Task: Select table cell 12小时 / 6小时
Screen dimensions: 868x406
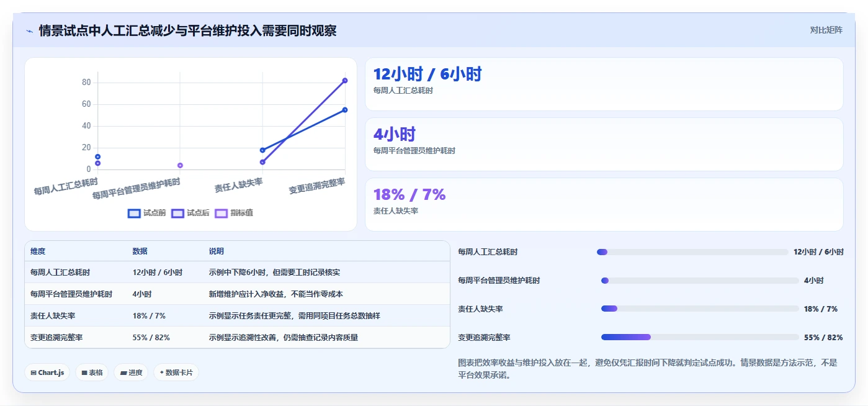Action: click(x=158, y=273)
